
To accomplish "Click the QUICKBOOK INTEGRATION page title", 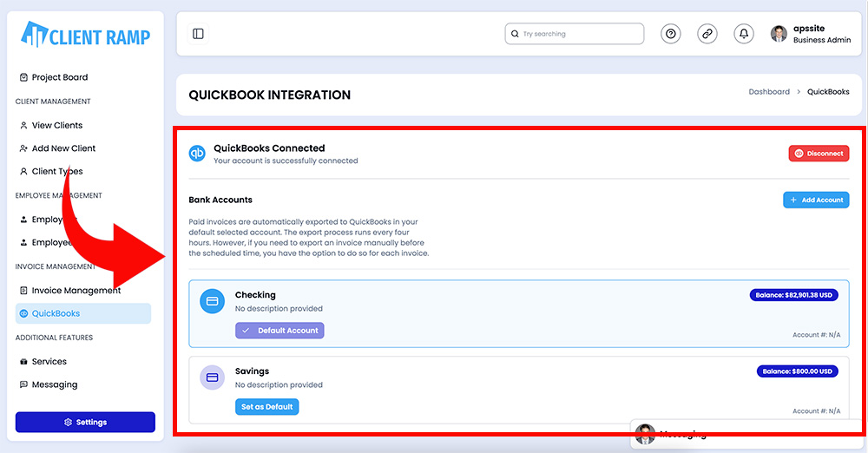I will [x=270, y=95].
